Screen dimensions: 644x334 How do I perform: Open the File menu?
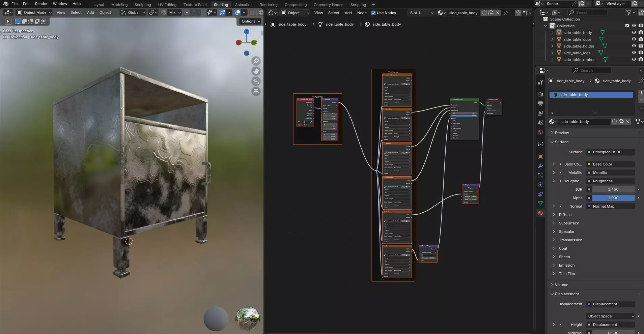pyautogui.click(x=15, y=4)
